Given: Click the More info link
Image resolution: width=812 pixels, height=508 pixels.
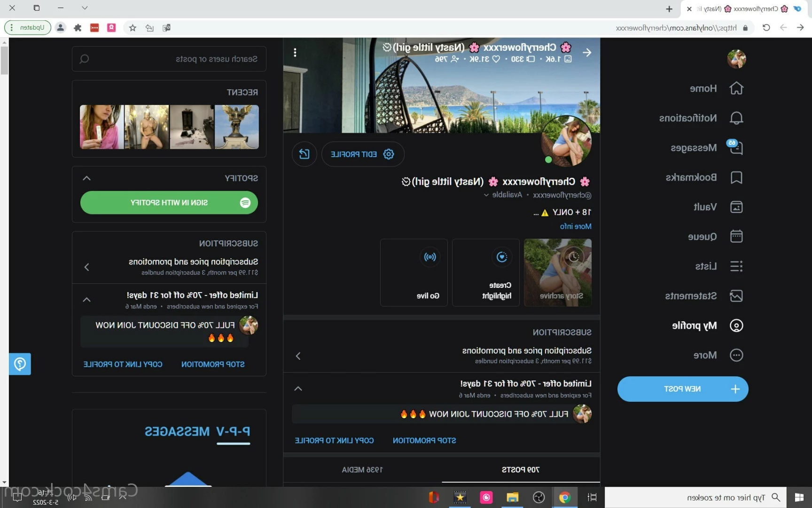Looking at the screenshot, I should (x=576, y=226).
